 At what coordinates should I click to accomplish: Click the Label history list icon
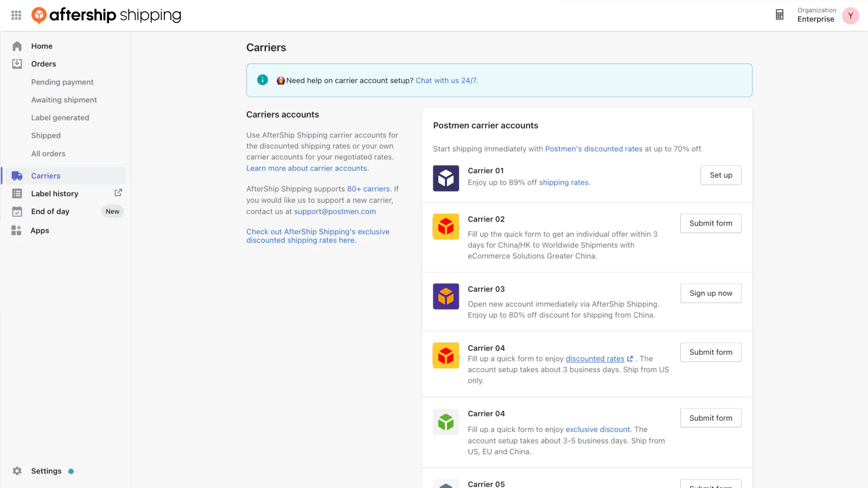pos(17,194)
